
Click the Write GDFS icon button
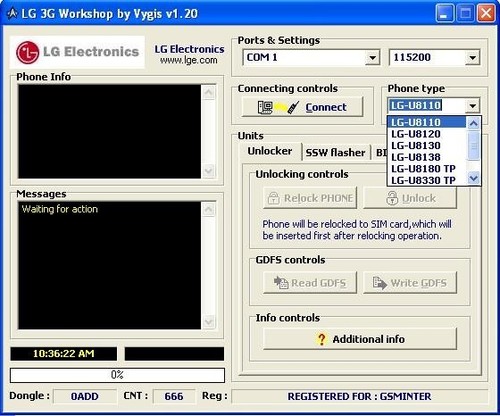410,283
